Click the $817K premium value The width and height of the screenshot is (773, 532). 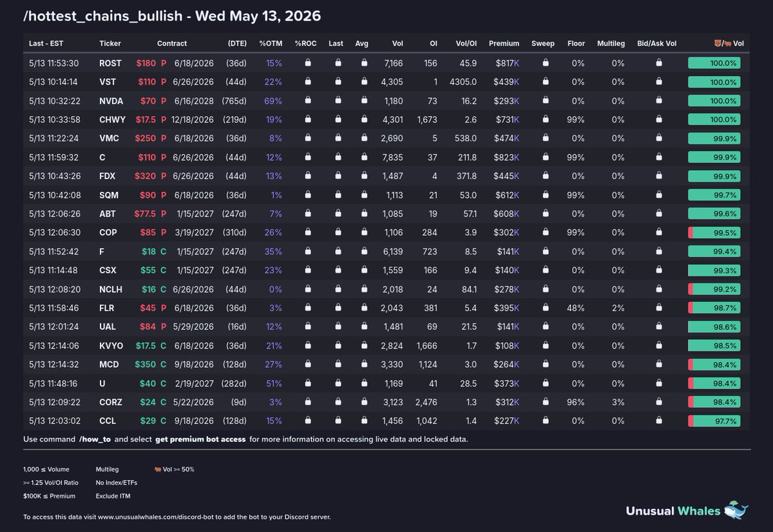(508, 63)
